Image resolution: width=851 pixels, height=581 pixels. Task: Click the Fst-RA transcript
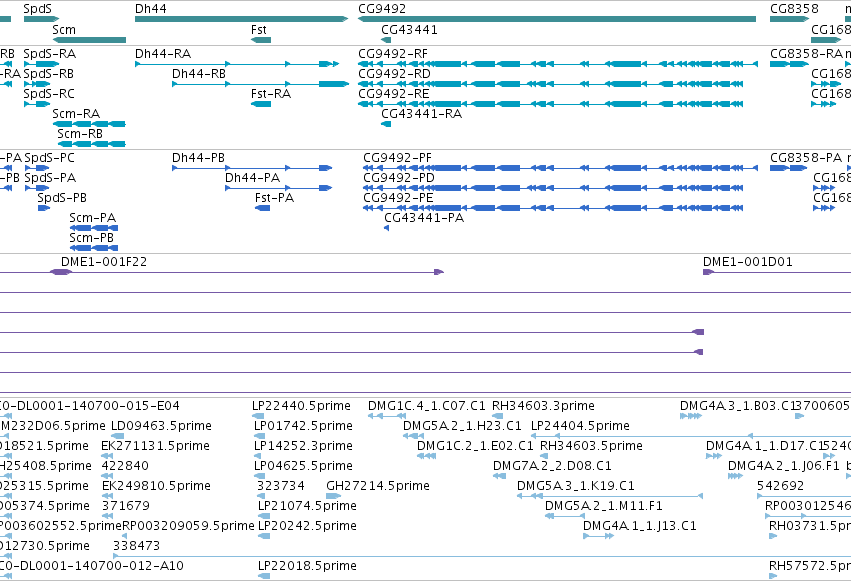pos(261,104)
